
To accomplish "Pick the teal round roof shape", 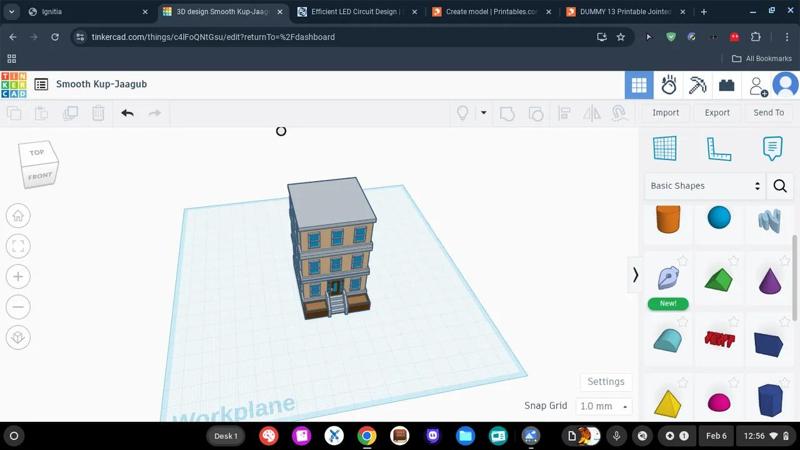I will coord(668,340).
